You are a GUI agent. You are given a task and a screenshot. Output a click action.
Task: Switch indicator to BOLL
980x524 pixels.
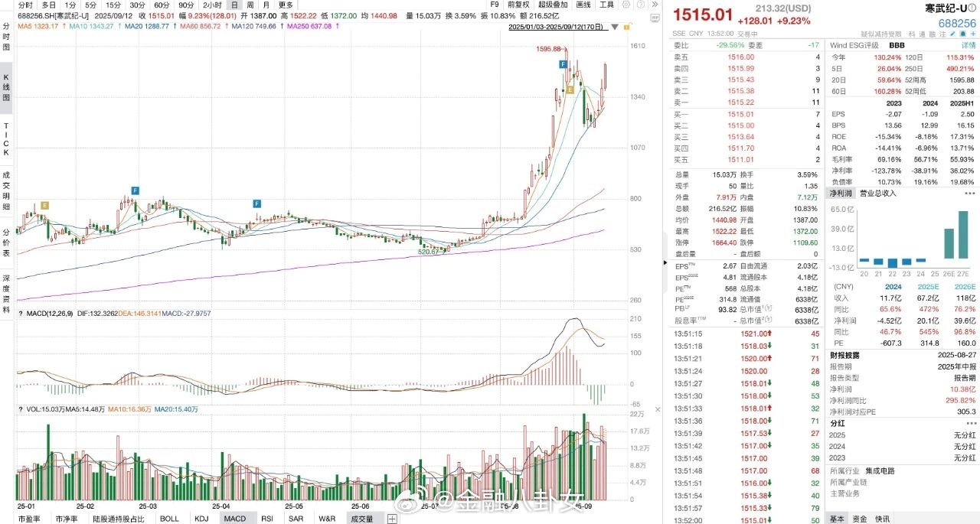click(169, 519)
